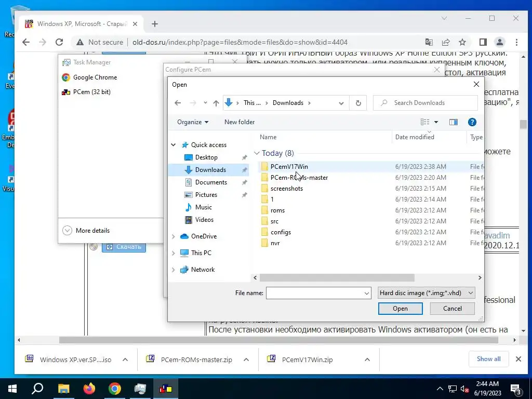Open the notification center icon

[516, 389]
